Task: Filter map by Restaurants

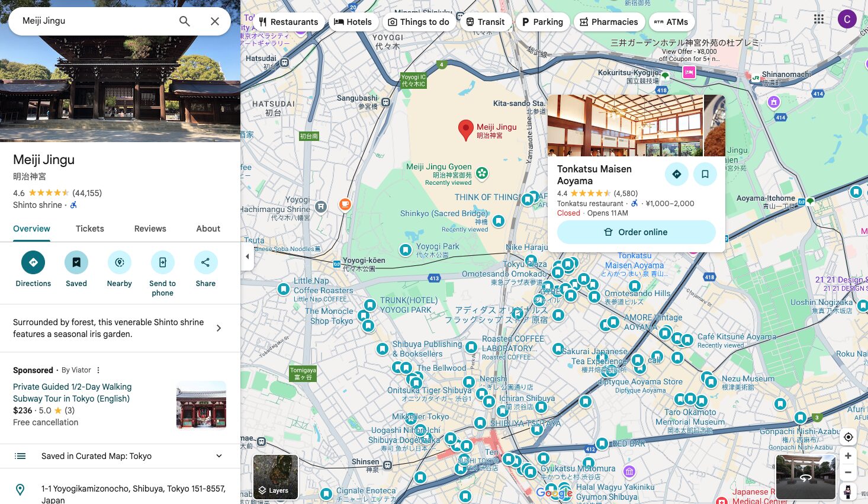Action: [x=288, y=22]
